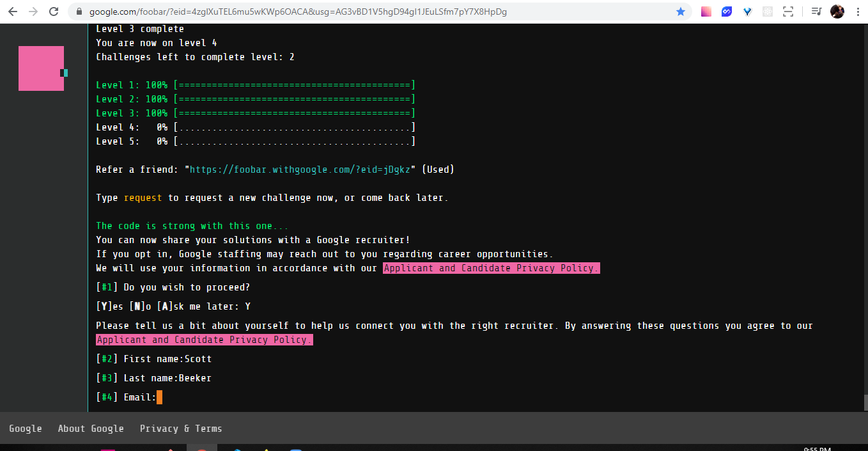Click the lock icon in the address bar
The image size is (868, 451).
(79, 12)
